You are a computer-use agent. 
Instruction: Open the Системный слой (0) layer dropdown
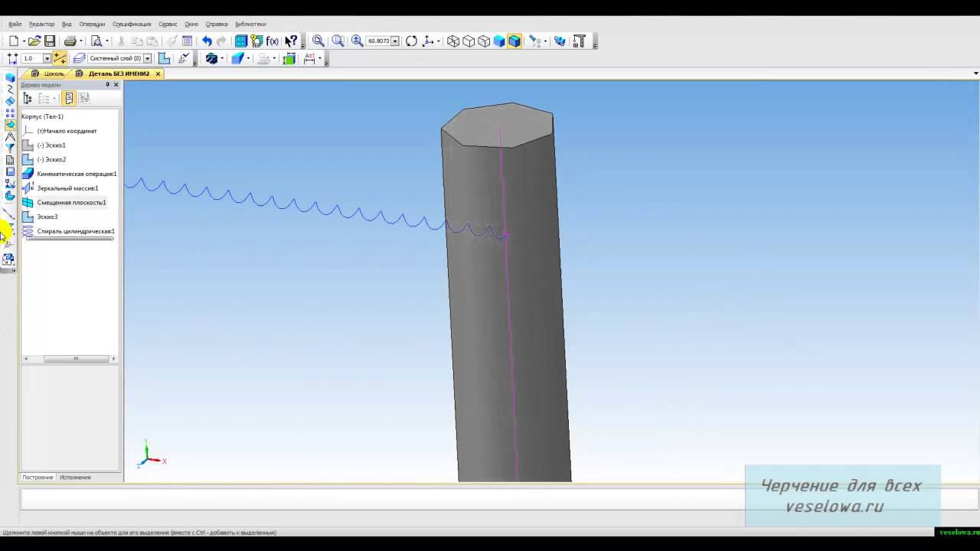pos(147,58)
